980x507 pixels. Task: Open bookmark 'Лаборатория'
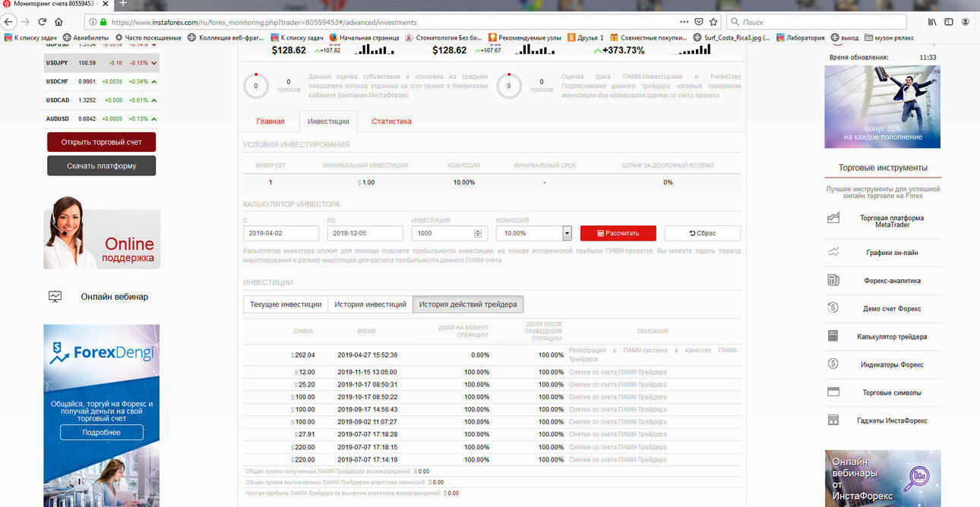(800, 37)
